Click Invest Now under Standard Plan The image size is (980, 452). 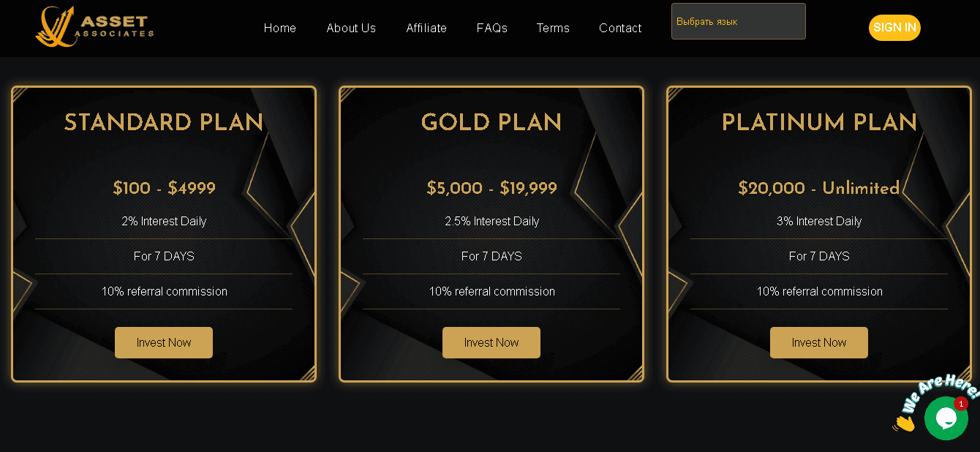click(x=164, y=342)
